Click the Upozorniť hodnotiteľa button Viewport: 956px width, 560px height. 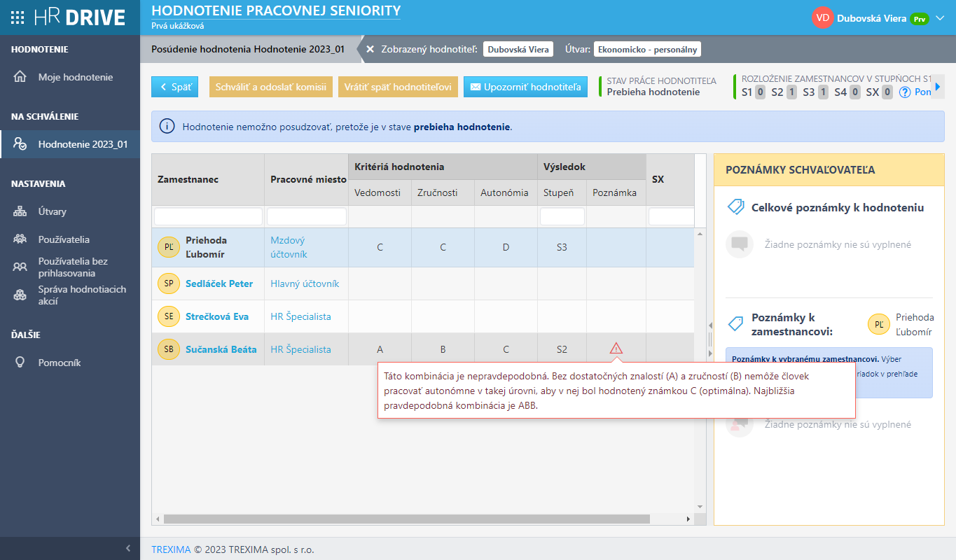(x=525, y=87)
